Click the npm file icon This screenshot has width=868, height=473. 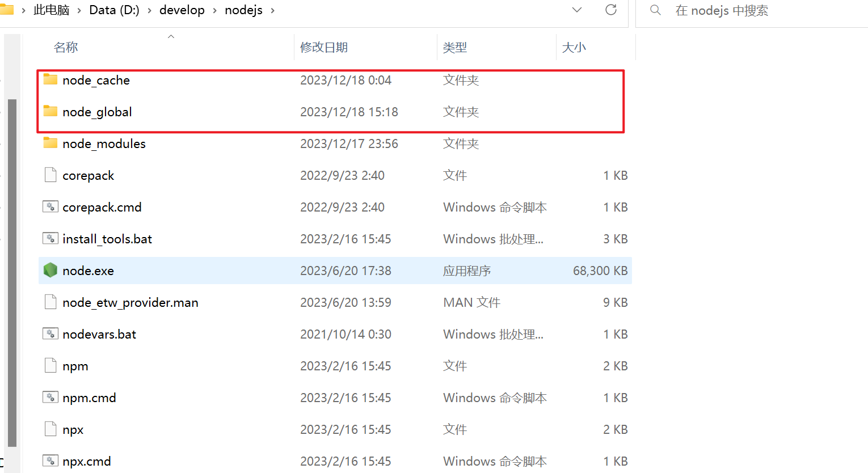point(50,365)
